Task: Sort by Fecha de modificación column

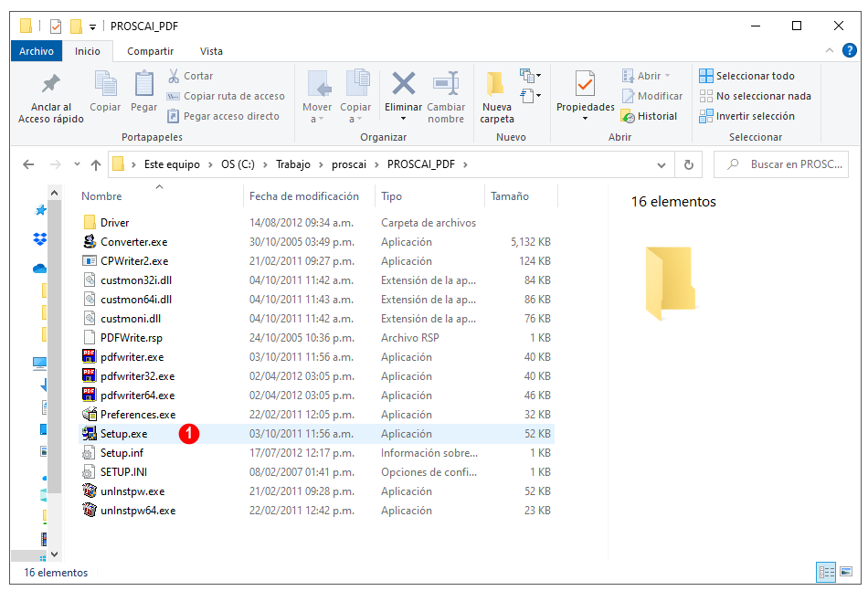Action: coord(304,195)
